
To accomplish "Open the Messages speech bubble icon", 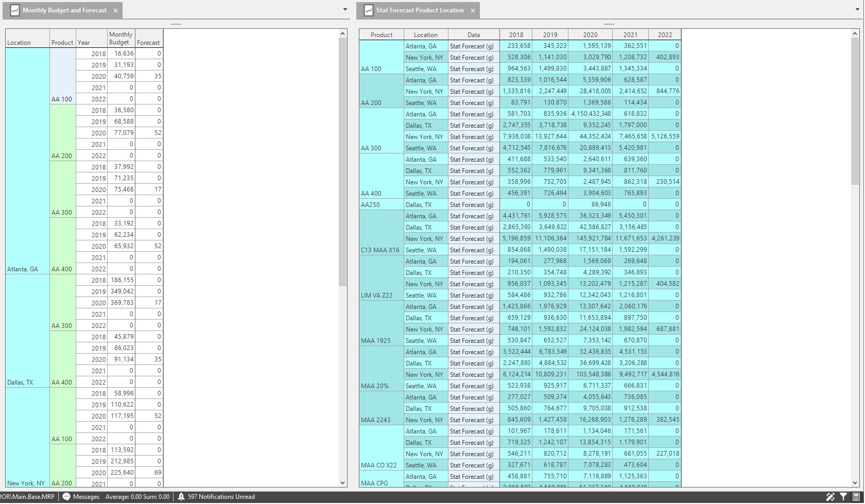I will click(x=66, y=497).
